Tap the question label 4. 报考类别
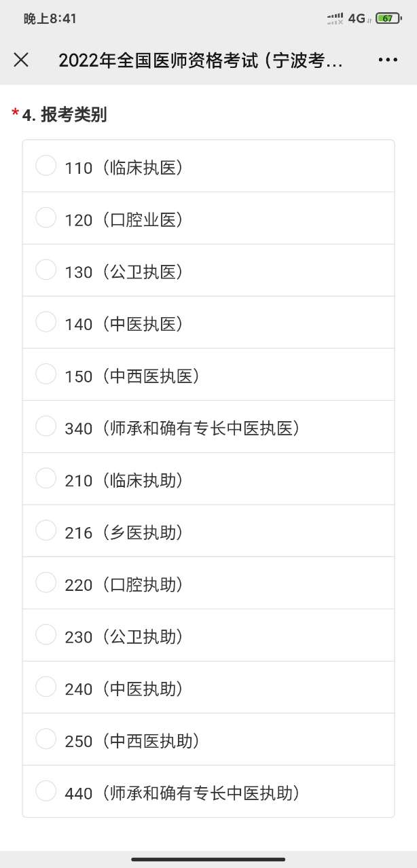Screen dimensions: 417x868 tap(65, 115)
